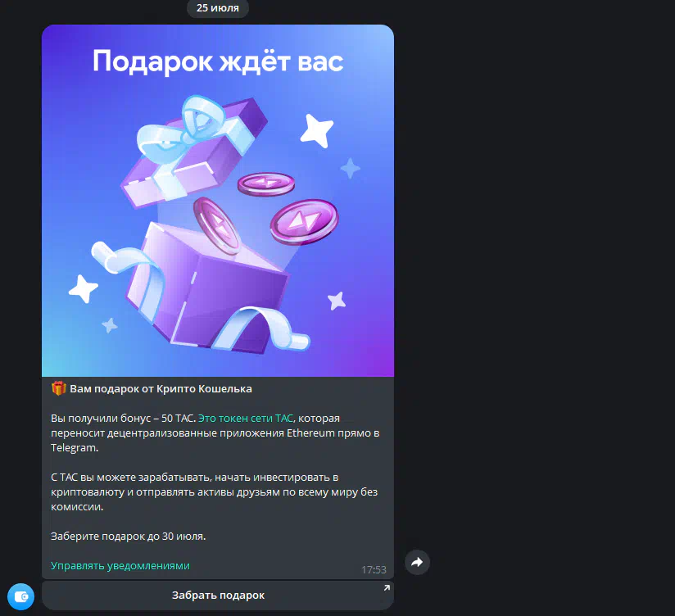This screenshot has height=616, width=675.
Task: Open the Управлять уведомлениями link
Action: (120, 566)
